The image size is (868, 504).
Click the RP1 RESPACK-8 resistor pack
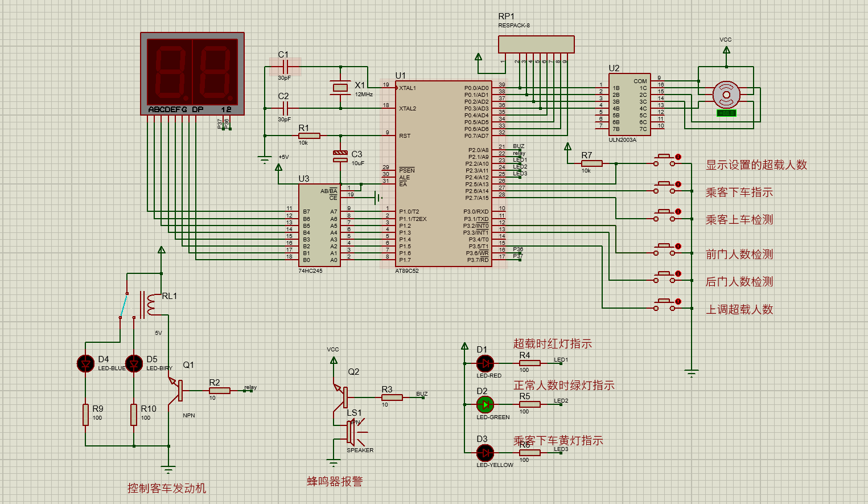click(536, 44)
